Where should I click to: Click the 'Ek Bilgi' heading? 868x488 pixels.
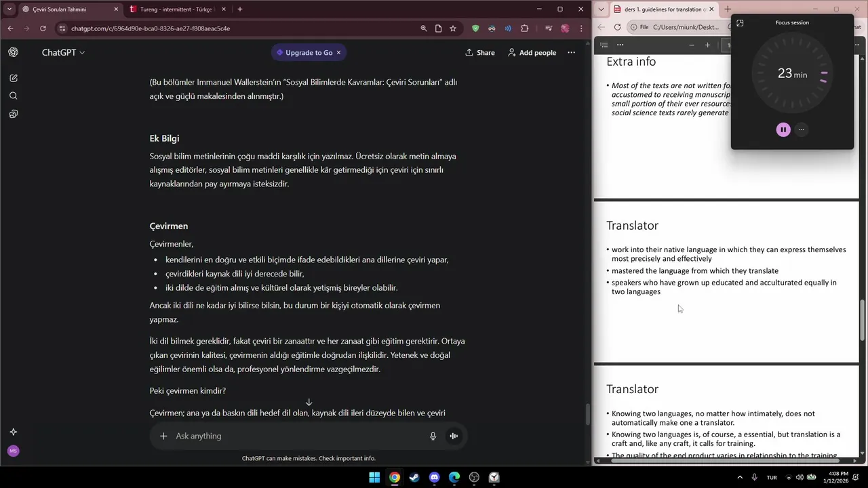[x=164, y=138]
